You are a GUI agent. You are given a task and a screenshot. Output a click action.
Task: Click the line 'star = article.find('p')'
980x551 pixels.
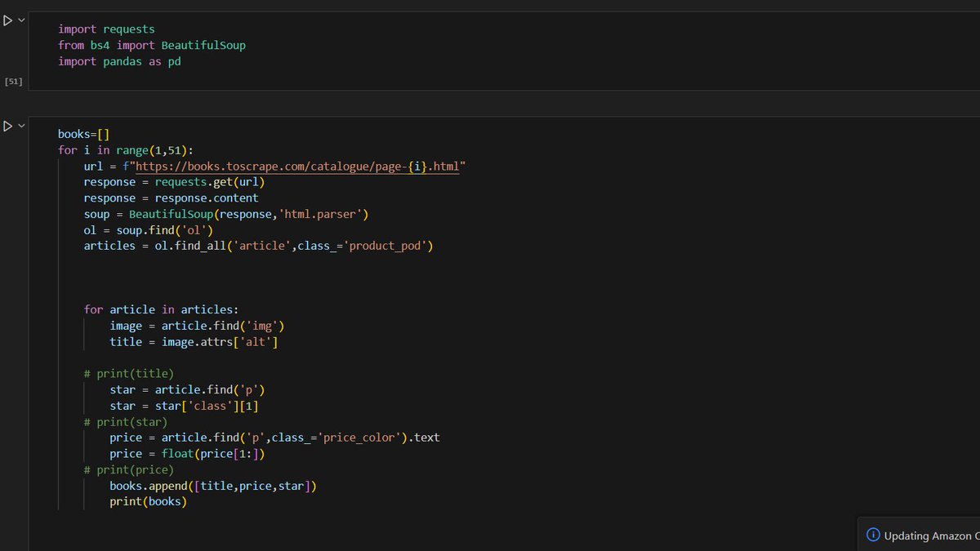pyautogui.click(x=187, y=389)
